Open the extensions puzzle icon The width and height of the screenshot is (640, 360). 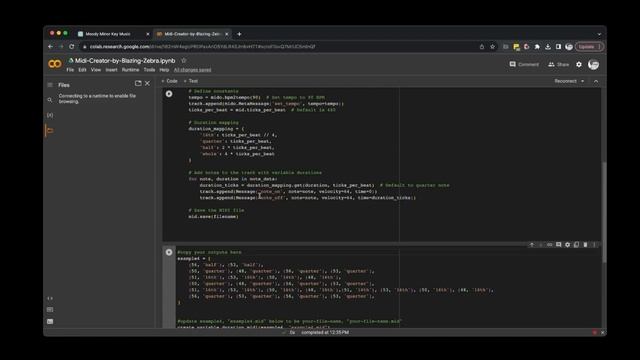pyautogui.click(x=537, y=47)
